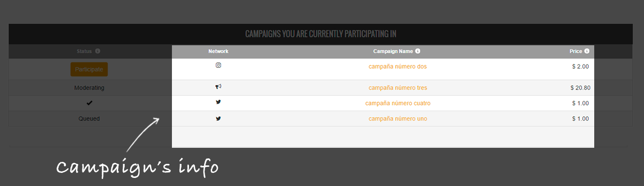Click the $ 20.80 price cell
Screen dimensions: 644x186
pyautogui.click(x=580, y=88)
